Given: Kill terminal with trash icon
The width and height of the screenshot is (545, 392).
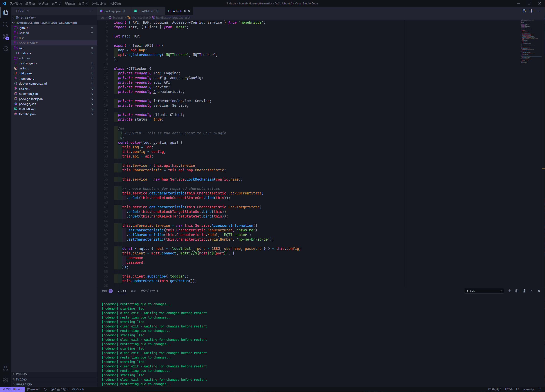Looking at the screenshot, I should [524, 291].
